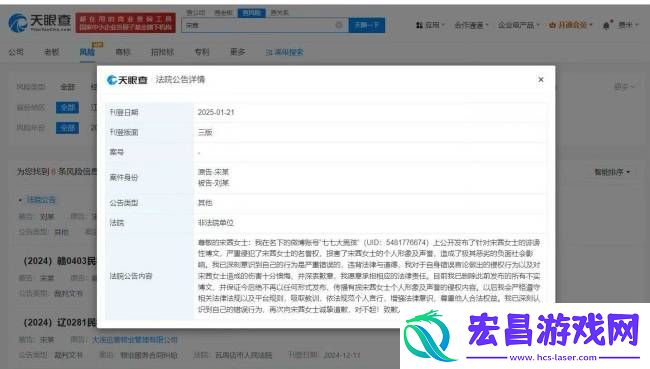Open the 大连 property company defendant link
650x369 pixels.
point(135,340)
